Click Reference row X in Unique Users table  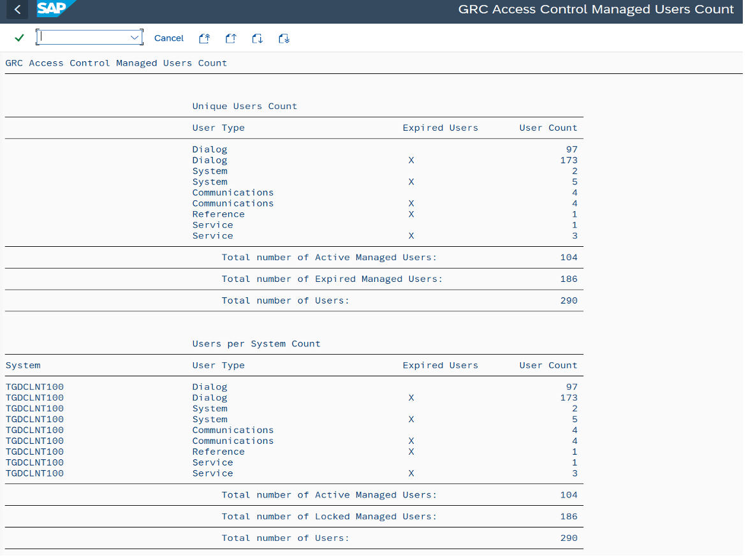(x=411, y=214)
